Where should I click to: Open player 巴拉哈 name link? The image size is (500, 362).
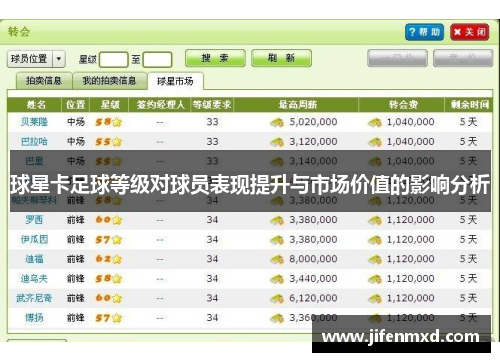pyautogui.click(x=34, y=142)
